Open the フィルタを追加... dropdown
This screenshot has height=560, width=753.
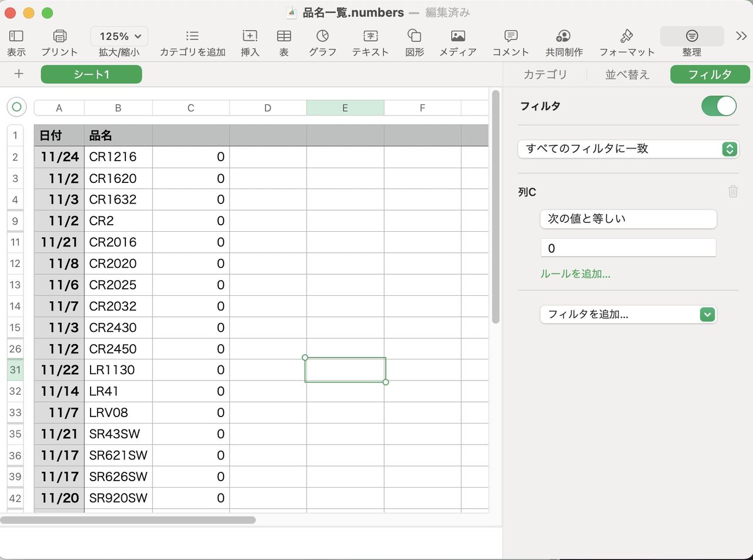(628, 314)
